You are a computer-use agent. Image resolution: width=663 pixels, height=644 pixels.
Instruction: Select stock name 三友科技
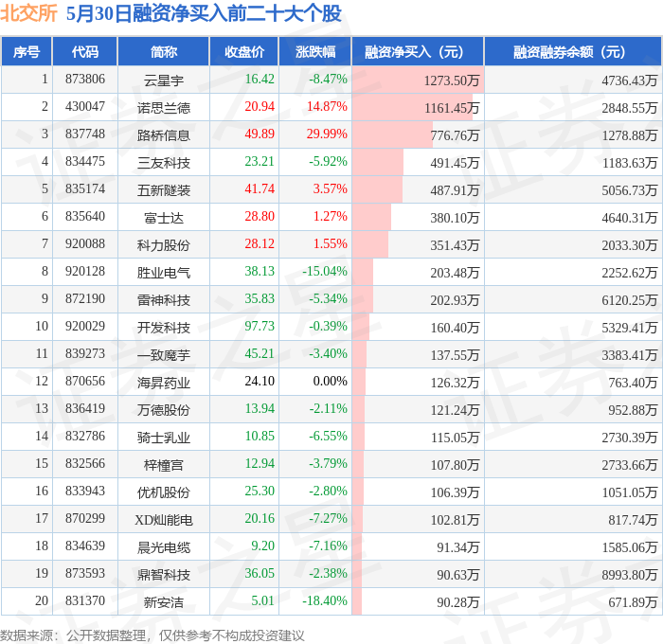click(164, 162)
